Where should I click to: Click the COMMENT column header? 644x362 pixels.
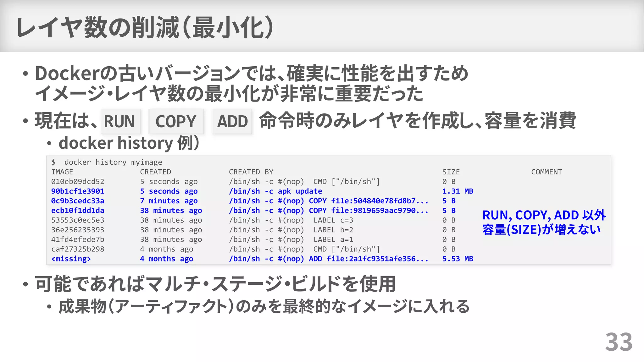(x=547, y=172)
